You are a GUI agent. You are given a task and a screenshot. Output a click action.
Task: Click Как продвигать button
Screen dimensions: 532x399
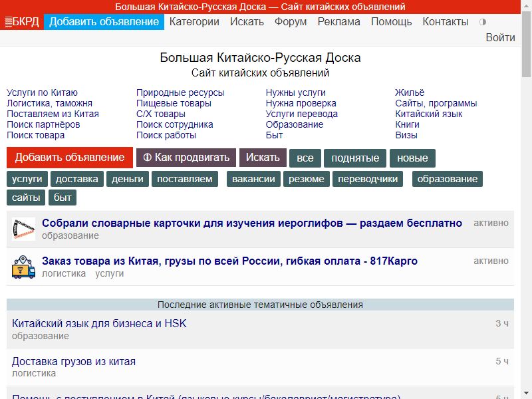186,158
